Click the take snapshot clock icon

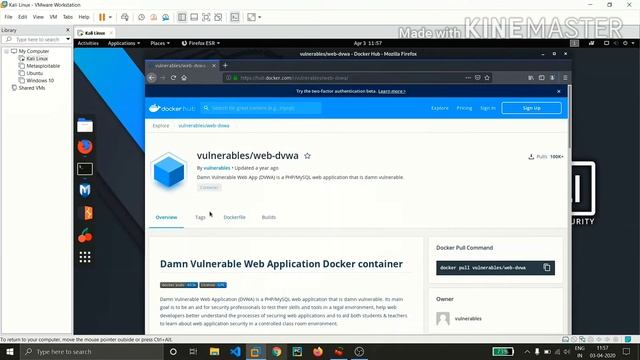click(141, 17)
